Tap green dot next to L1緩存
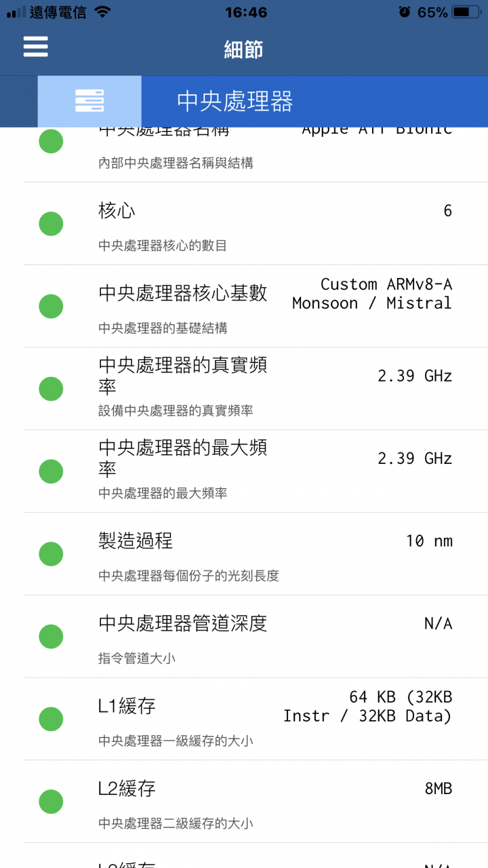The image size is (488, 868). 51,719
